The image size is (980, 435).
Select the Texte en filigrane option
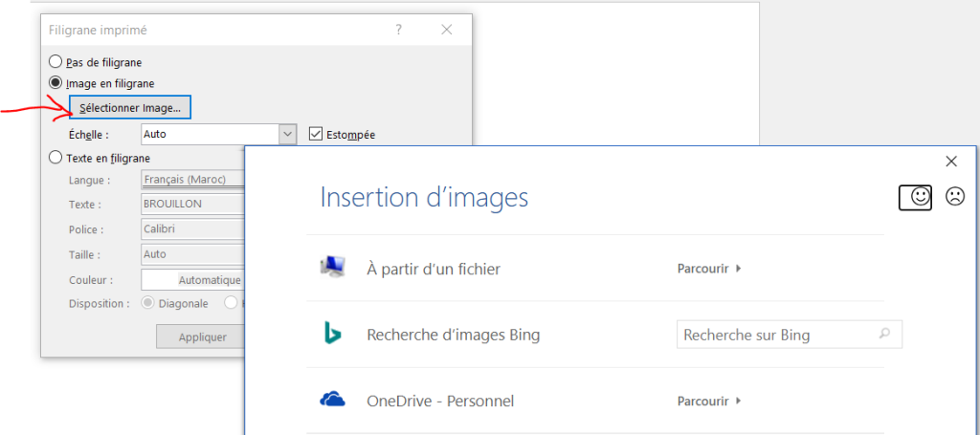click(x=56, y=158)
